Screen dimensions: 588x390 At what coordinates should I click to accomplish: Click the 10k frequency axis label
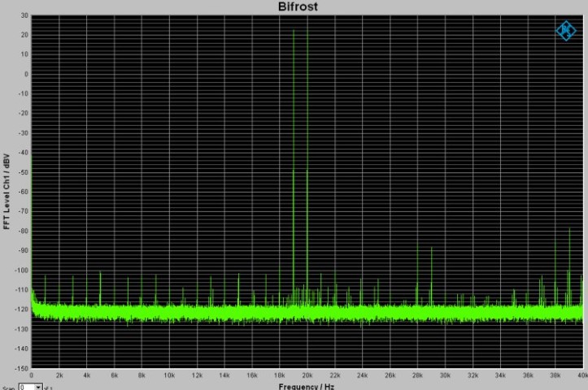pos(169,375)
